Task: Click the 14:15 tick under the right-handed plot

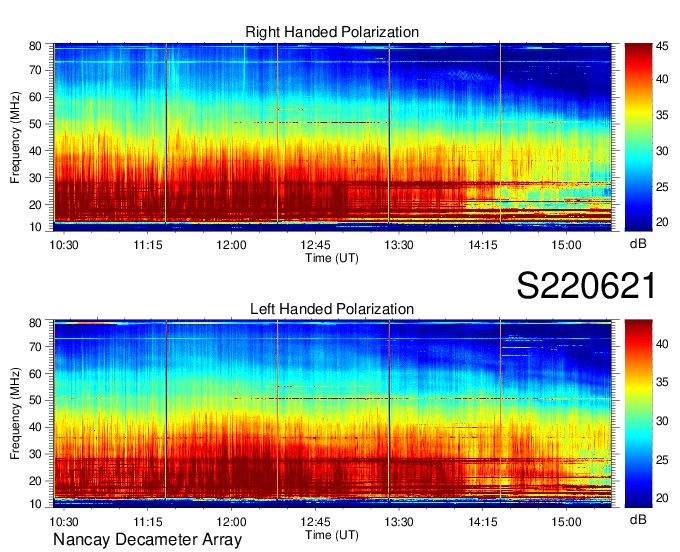Action: [483, 245]
